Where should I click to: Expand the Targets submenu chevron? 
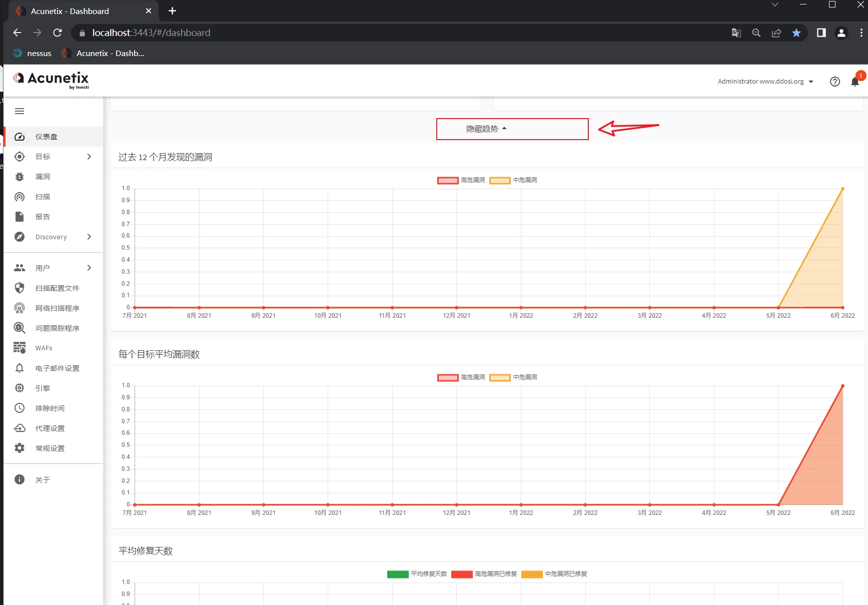[x=89, y=157]
